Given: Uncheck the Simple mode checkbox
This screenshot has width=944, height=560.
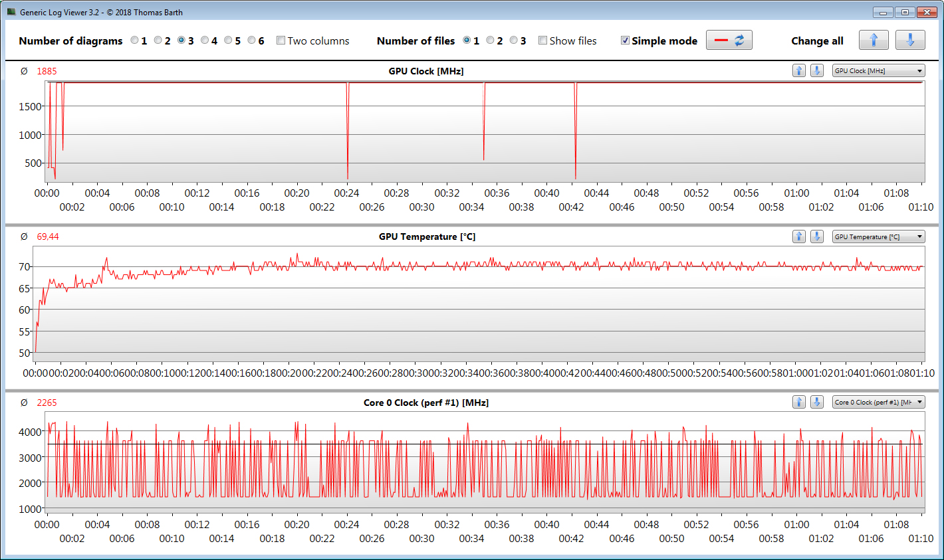Looking at the screenshot, I should coord(625,41).
